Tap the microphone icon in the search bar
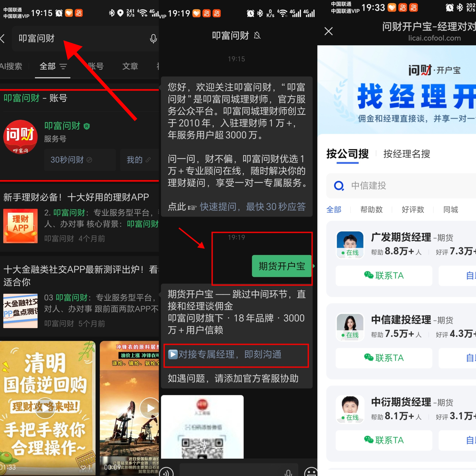The width and height of the screenshot is (476, 476). coord(153,38)
